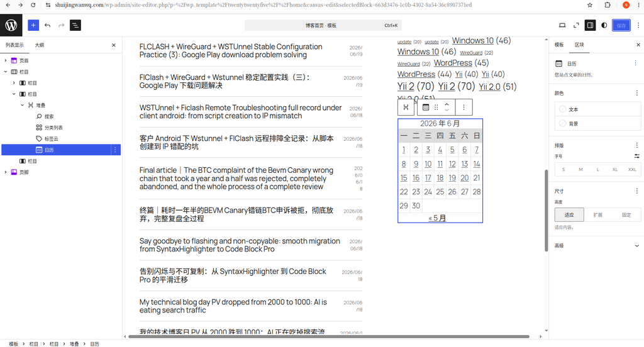Set the 背景 background color swatch
Screen dimensions: 644x347
597,123
